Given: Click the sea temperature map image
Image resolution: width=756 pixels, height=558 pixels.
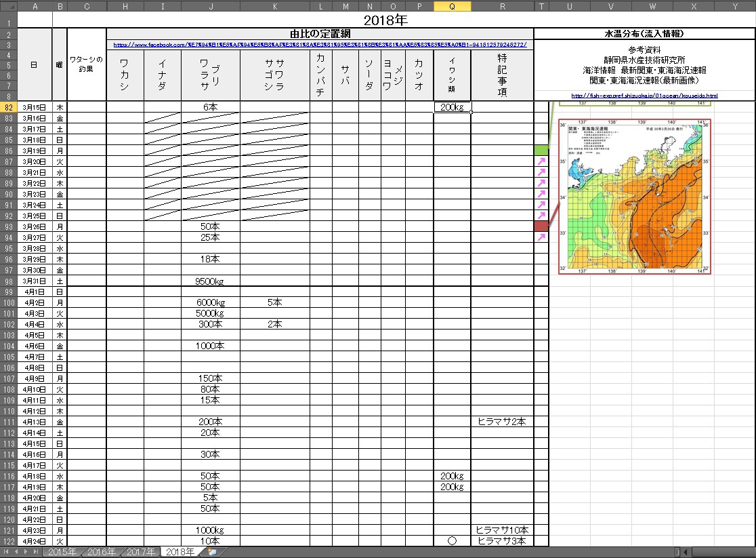Looking at the screenshot, I should pos(635,197).
